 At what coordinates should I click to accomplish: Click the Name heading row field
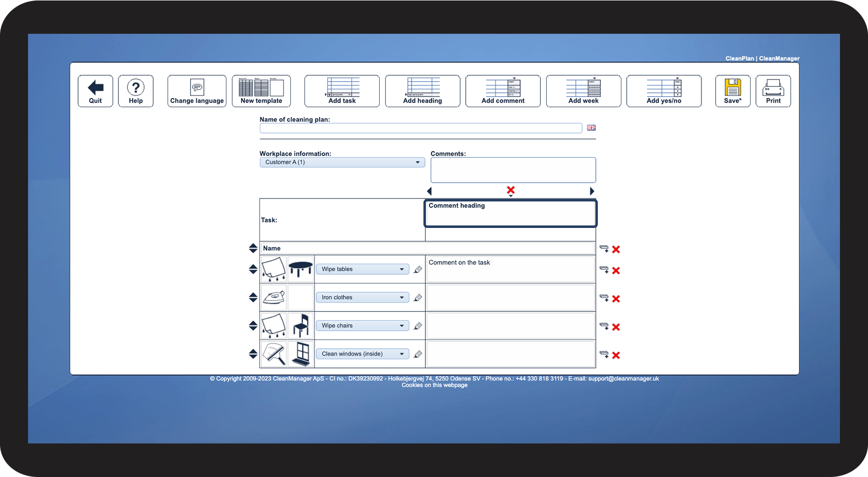click(428, 248)
